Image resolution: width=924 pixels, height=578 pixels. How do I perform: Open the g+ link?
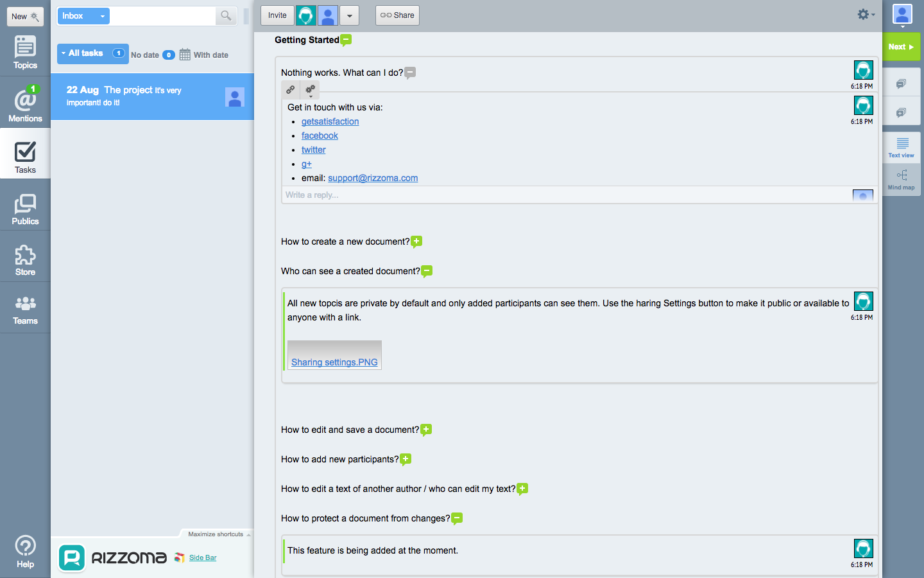tap(307, 164)
